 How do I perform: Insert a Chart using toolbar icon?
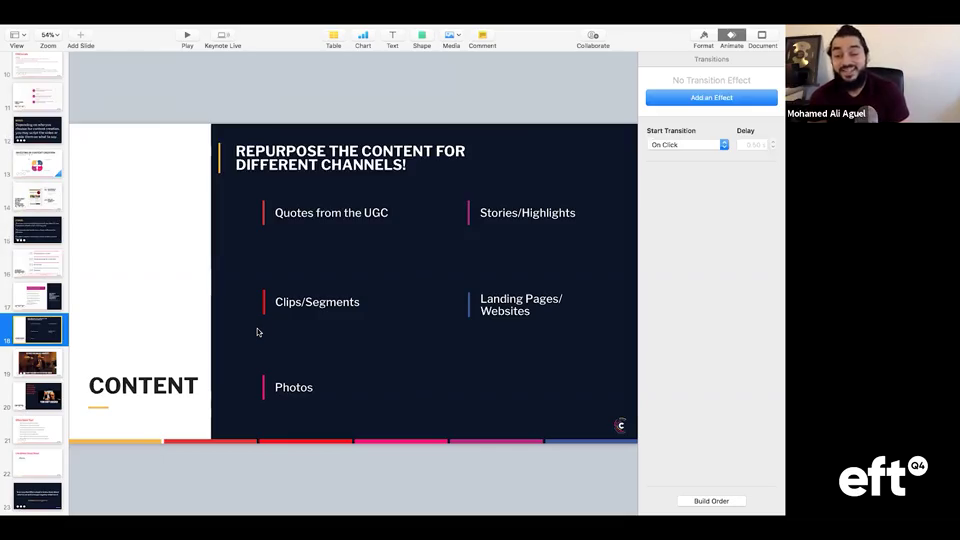tap(363, 35)
